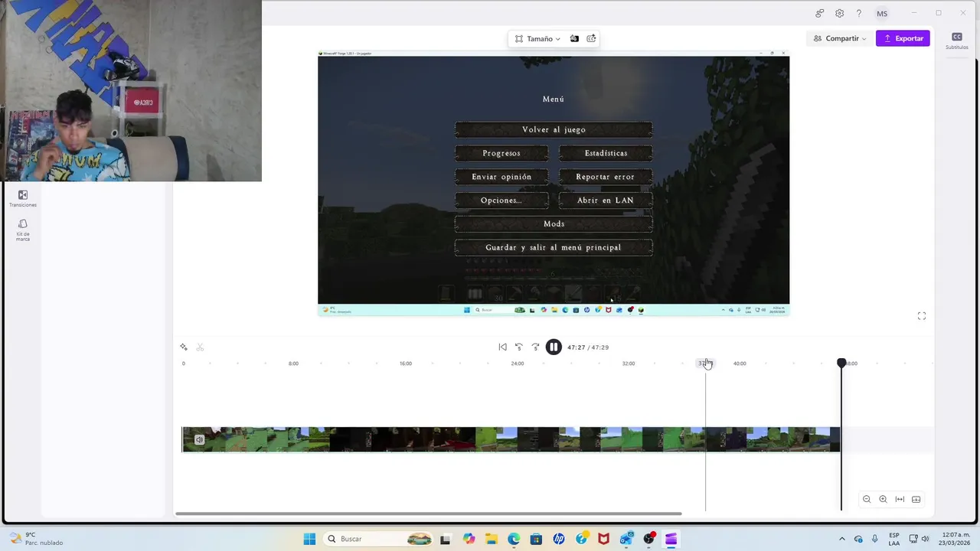980x551 pixels.
Task: Open Copilot from the taskbar
Action: pos(469,539)
